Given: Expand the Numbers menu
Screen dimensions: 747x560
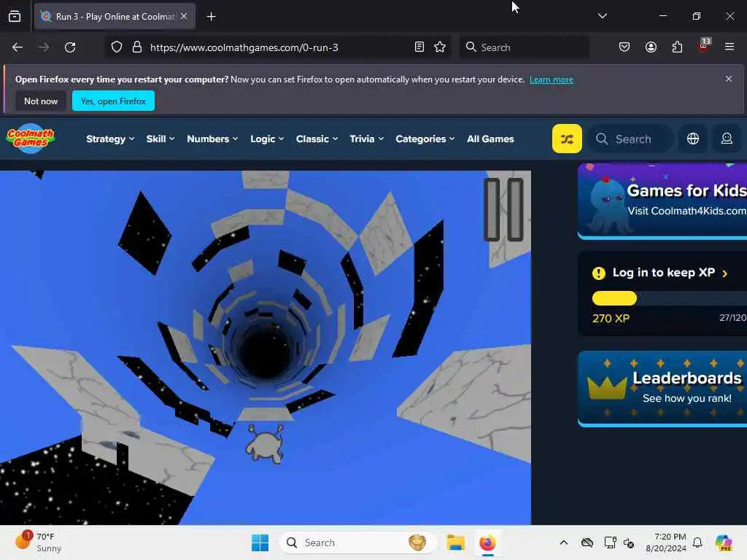Looking at the screenshot, I should point(212,139).
